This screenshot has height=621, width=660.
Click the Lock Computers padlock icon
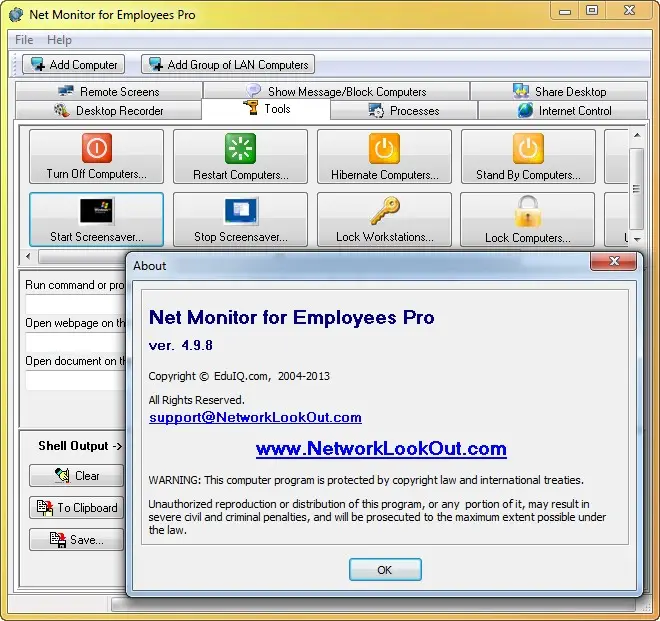528,211
